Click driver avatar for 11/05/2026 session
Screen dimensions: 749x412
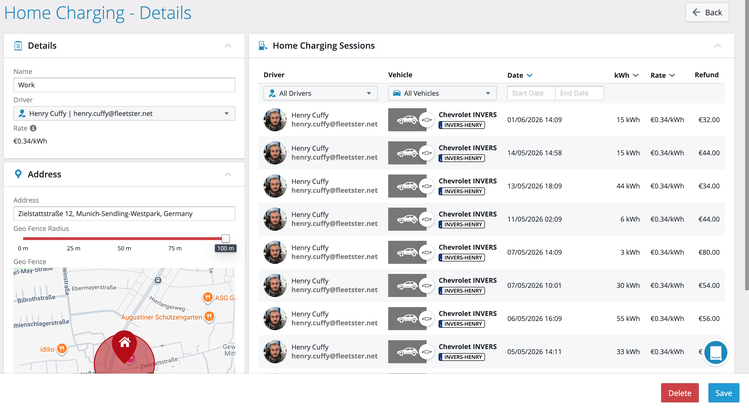coord(275,219)
